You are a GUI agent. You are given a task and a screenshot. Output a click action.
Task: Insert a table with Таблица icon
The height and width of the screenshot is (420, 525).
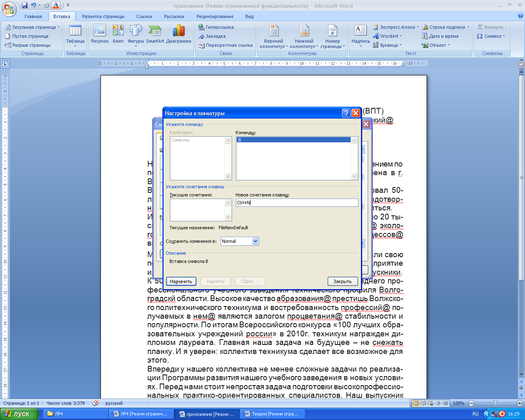[x=75, y=36]
